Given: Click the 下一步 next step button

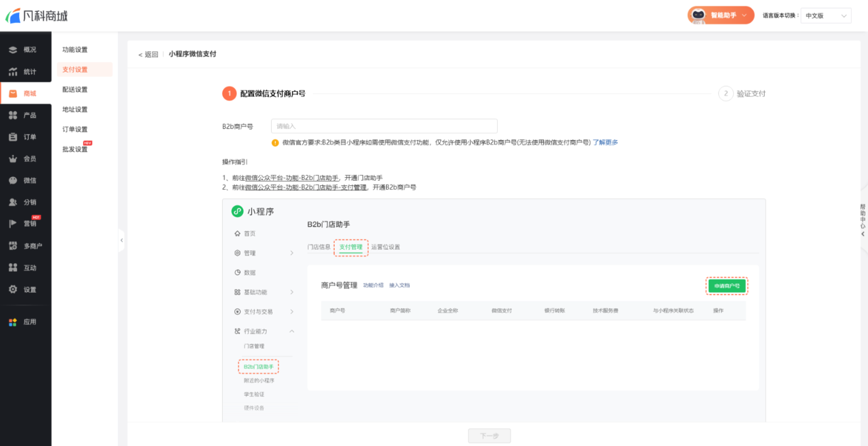Looking at the screenshot, I should coord(489,436).
